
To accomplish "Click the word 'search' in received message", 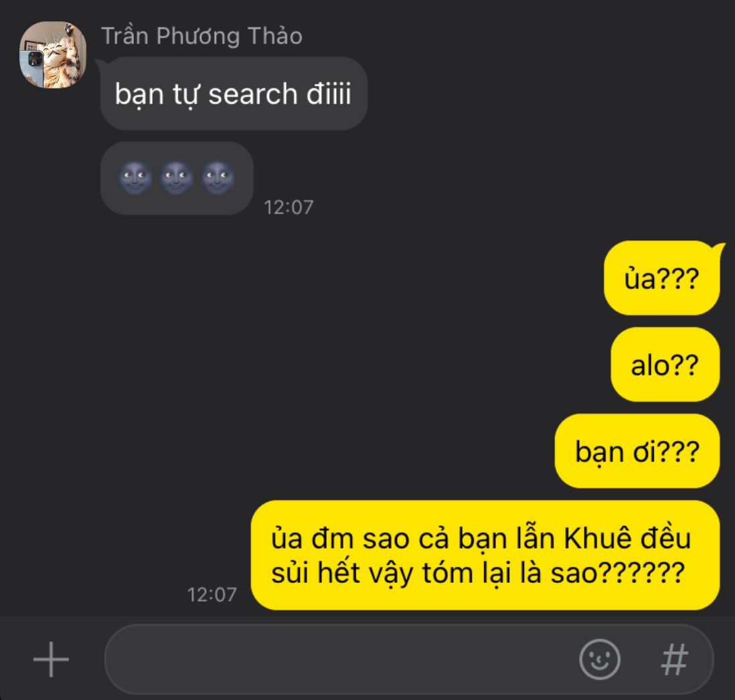I will click(252, 94).
